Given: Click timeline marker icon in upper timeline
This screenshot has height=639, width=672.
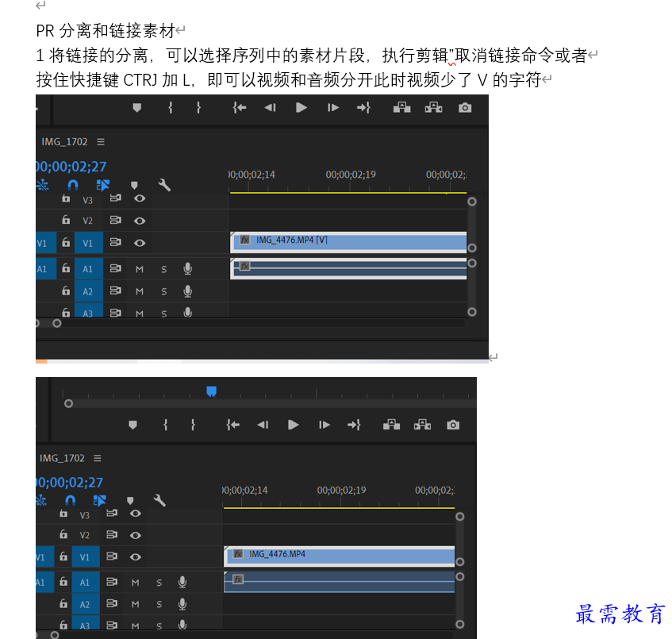Looking at the screenshot, I should 134,185.
